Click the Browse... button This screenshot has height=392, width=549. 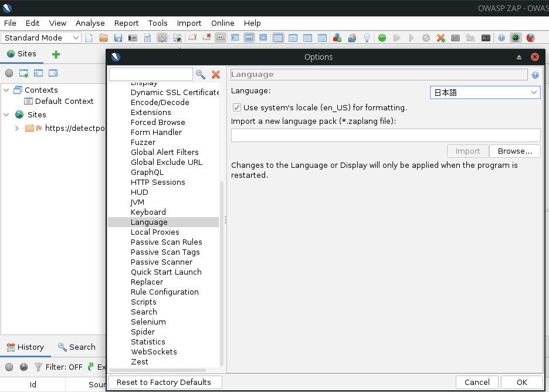[515, 151]
